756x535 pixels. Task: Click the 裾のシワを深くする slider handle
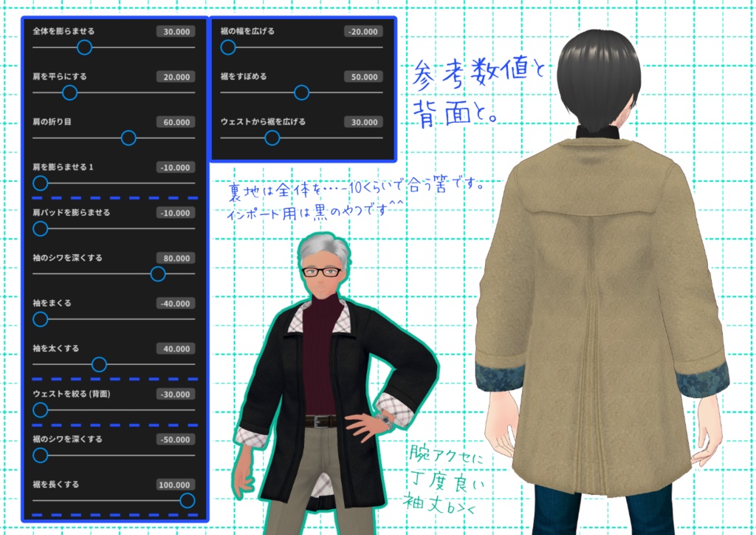click(x=39, y=455)
